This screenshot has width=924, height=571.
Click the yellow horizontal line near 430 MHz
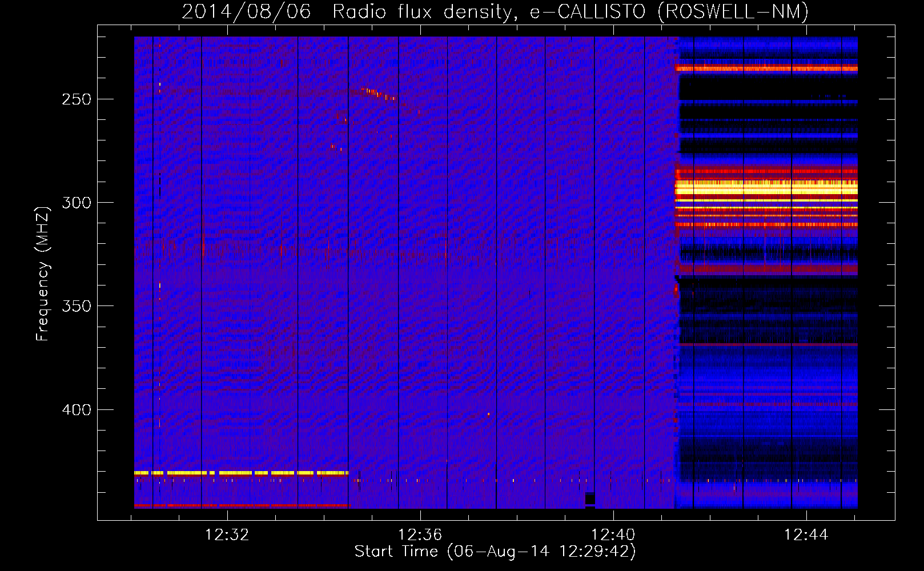241,473
